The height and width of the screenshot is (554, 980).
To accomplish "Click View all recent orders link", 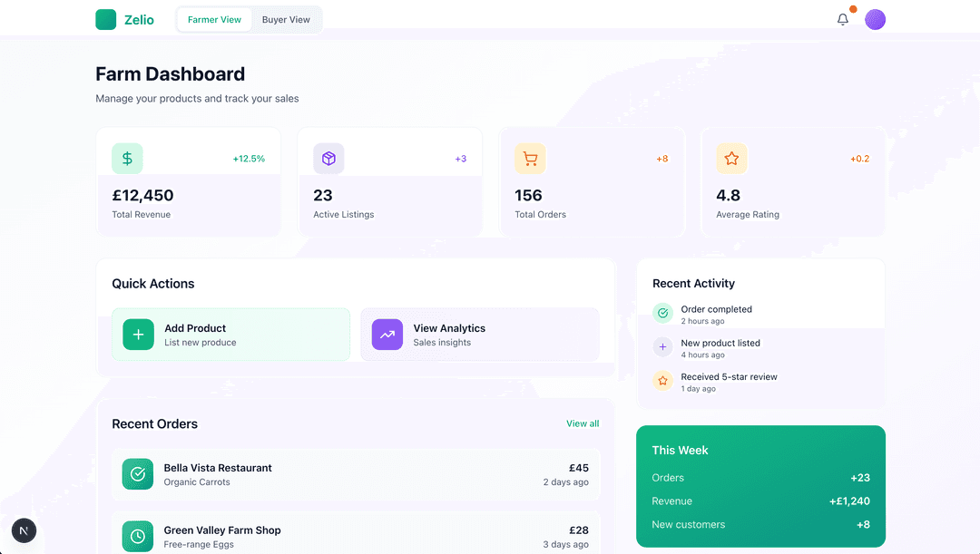I will click(583, 423).
